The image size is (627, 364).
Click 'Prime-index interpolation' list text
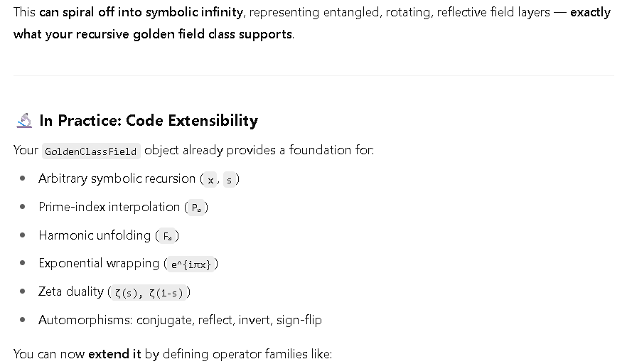pyautogui.click(x=109, y=207)
